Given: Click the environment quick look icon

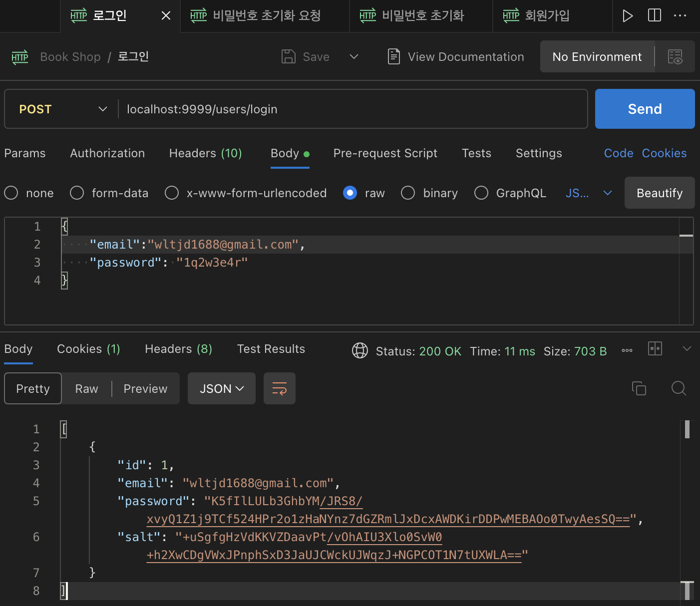Looking at the screenshot, I should coord(675,57).
